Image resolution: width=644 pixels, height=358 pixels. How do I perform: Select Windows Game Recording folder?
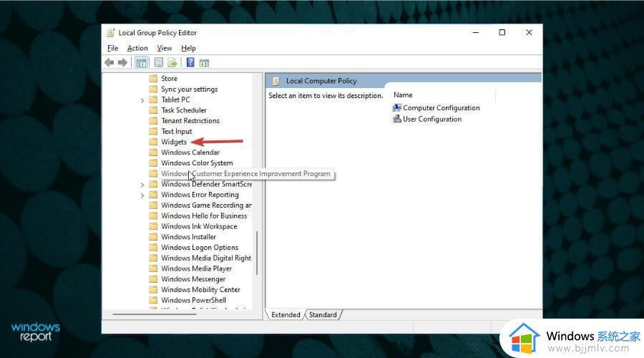(x=206, y=205)
